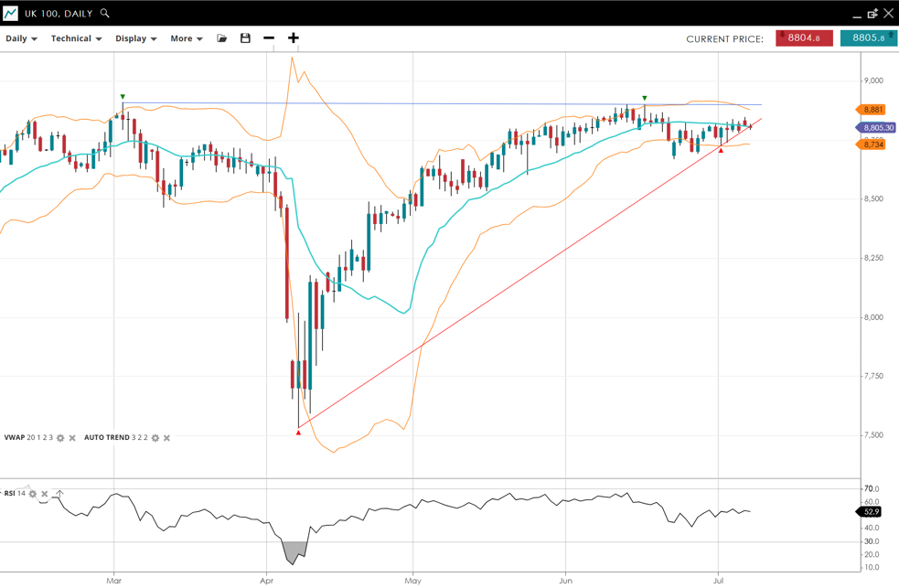The height and width of the screenshot is (588, 899).
Task: Click the teal buy price 8805.8
Action: pos(868,37)
